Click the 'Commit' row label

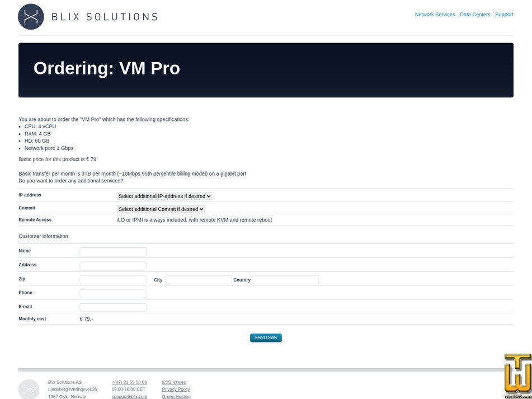pos(27,208)
